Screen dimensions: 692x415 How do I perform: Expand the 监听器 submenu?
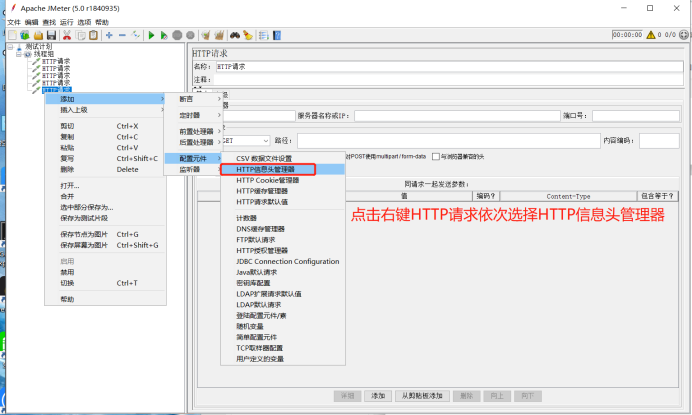coord(193,170)
